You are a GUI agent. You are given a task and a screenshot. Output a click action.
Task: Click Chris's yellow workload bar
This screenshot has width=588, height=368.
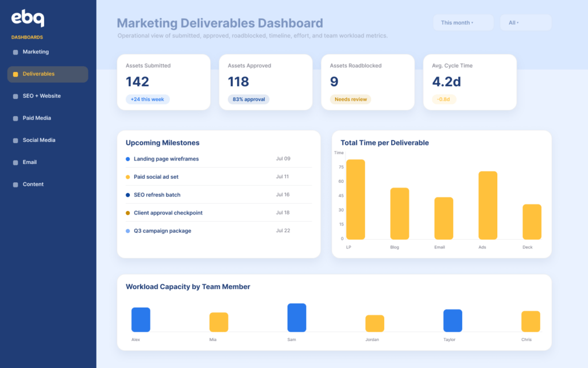click(531, 321)
